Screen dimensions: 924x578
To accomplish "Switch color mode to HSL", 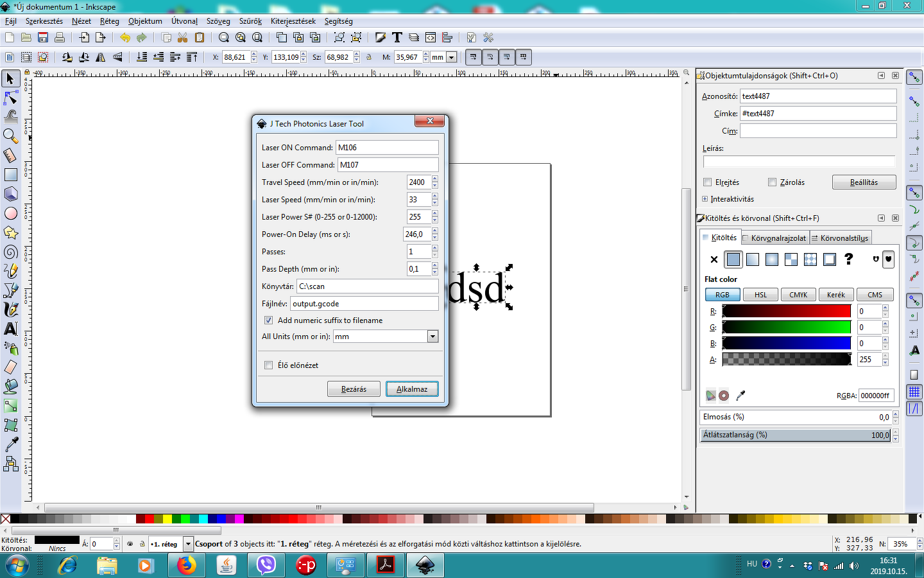I will tap(760, 295).
